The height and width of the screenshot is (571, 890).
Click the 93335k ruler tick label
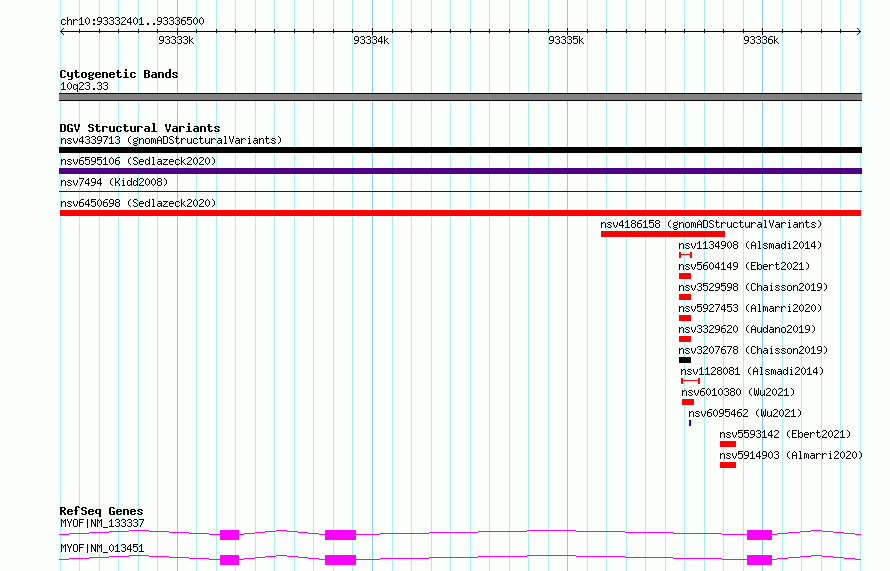[566, 40]
